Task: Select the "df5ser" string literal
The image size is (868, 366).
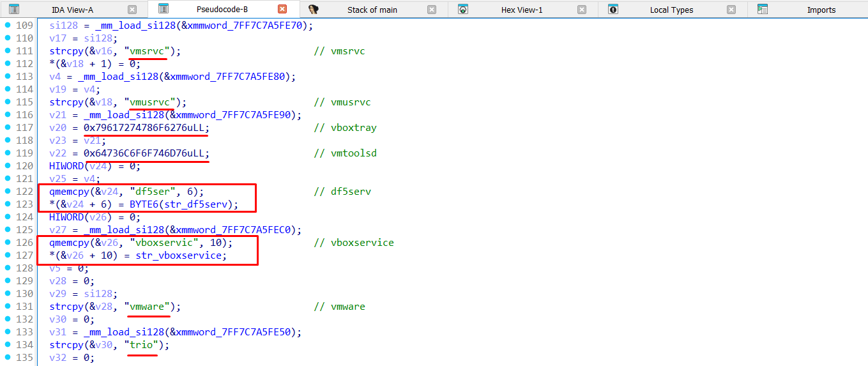Action: 154,192
